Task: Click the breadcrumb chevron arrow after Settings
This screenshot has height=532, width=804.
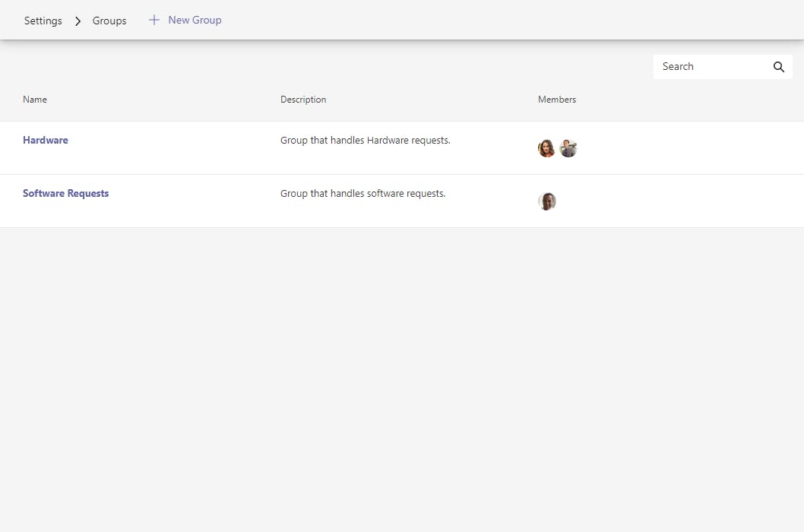Action: tap(78, 21)
